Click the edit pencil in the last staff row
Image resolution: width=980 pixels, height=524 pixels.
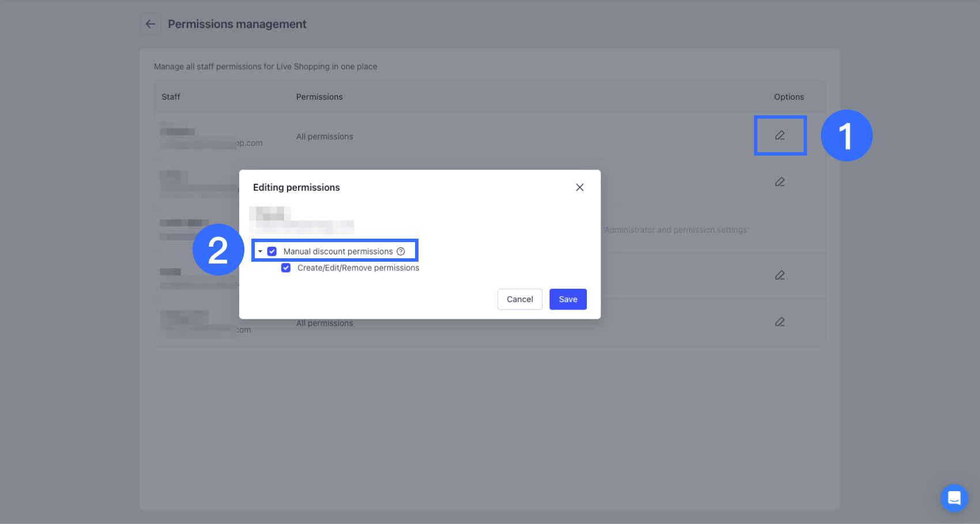(780, 322)
